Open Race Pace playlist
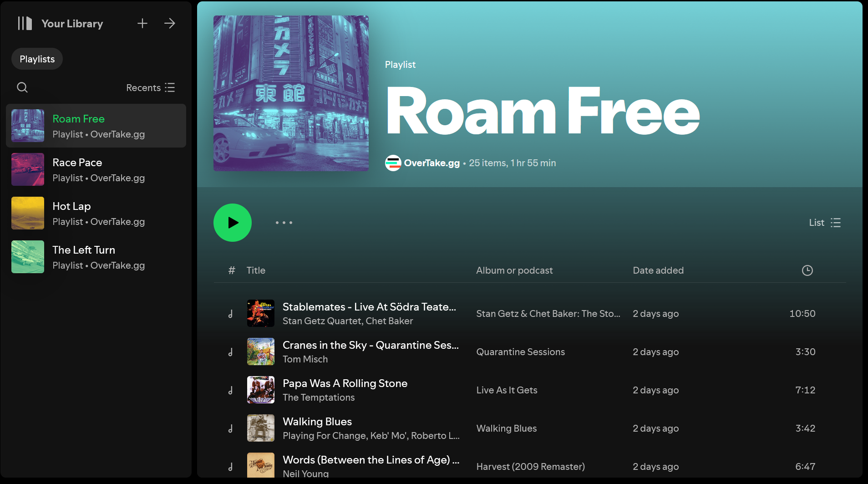 pyautogui.click(x=96, y=169)
